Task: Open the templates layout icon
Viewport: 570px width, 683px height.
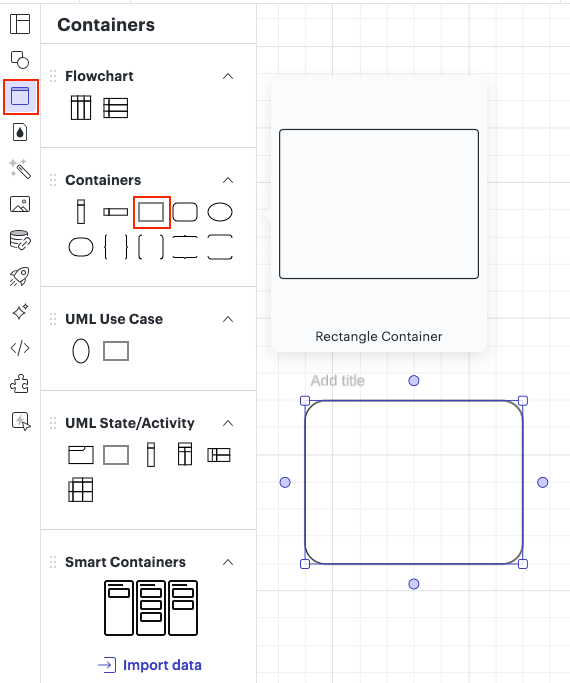Action: [x=20, y=24]
